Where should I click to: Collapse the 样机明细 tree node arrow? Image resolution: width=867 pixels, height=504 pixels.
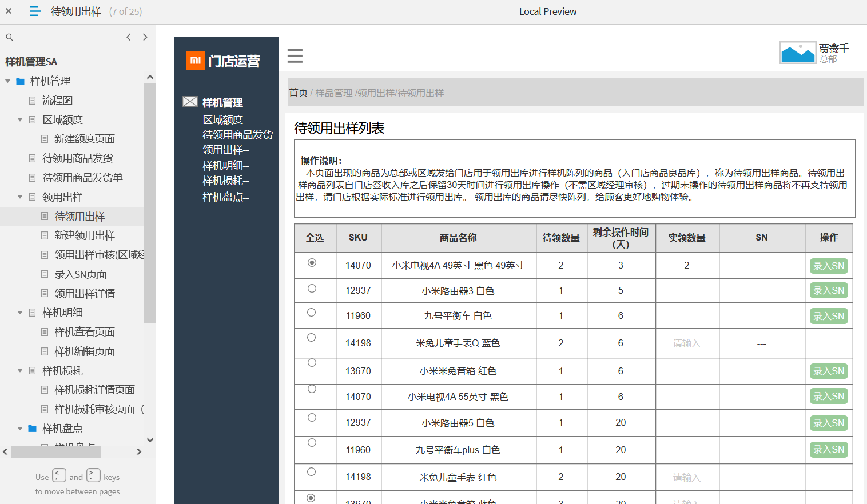[x=20, y=313]
